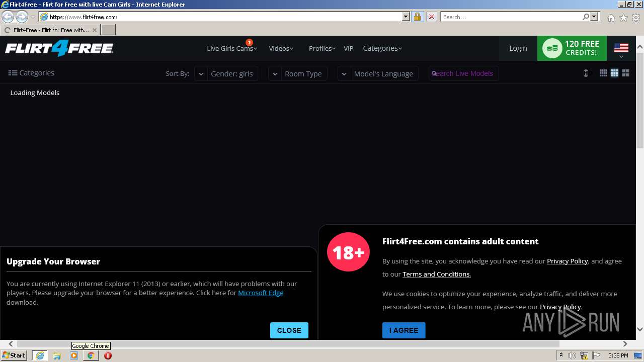Open the Favorites star

(x=623, y=18)
